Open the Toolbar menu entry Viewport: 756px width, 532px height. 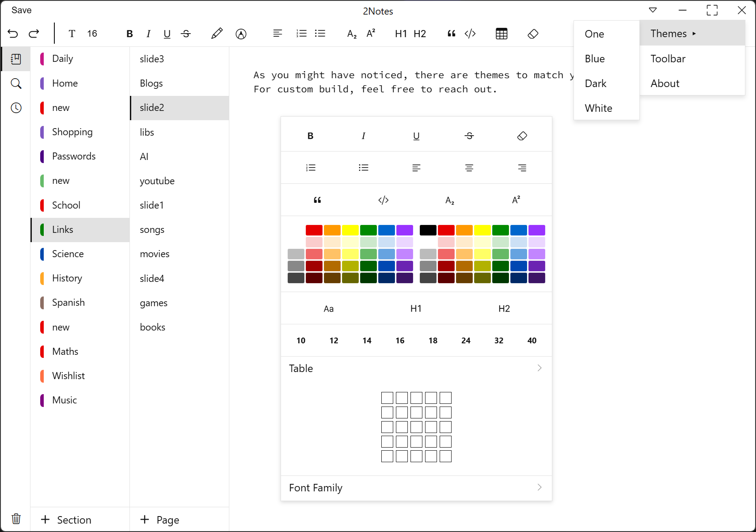point(668,59)
